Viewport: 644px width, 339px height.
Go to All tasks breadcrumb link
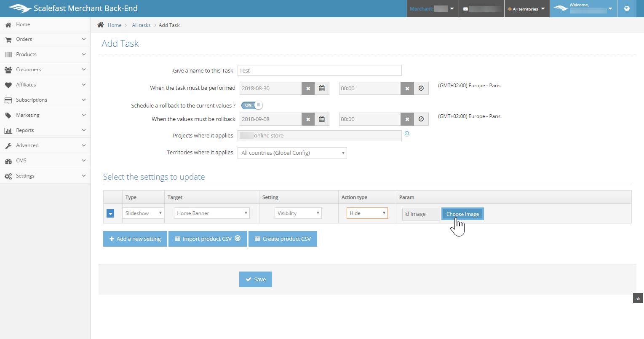click(141, 25)
